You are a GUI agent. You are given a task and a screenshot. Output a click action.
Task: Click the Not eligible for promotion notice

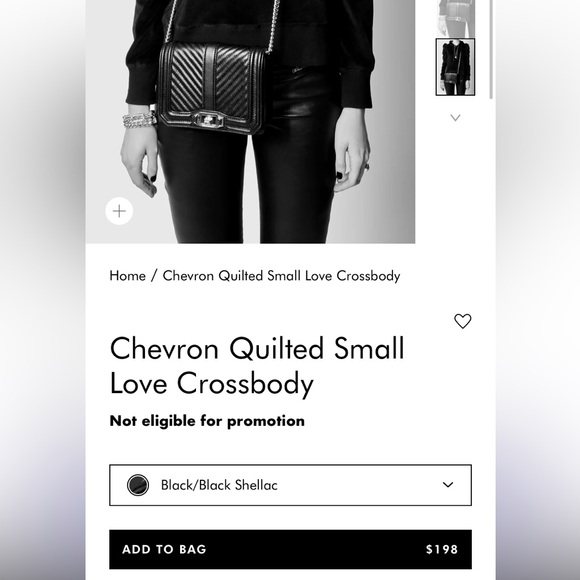207,421
